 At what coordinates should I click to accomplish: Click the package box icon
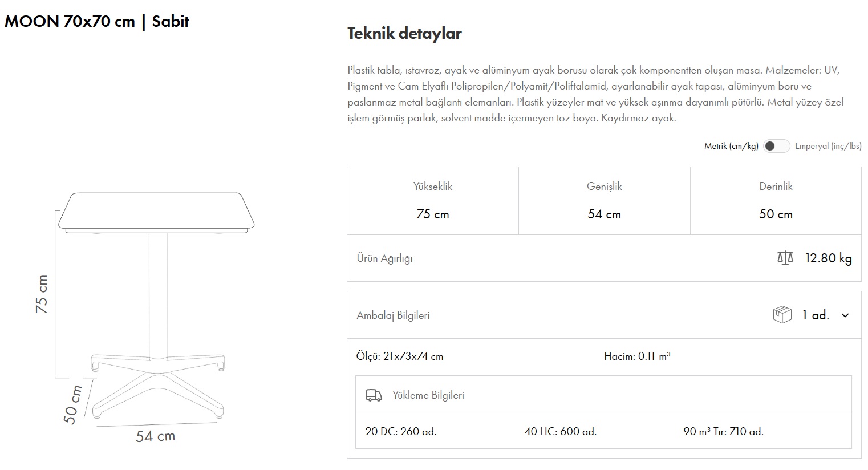coord(782,315)
